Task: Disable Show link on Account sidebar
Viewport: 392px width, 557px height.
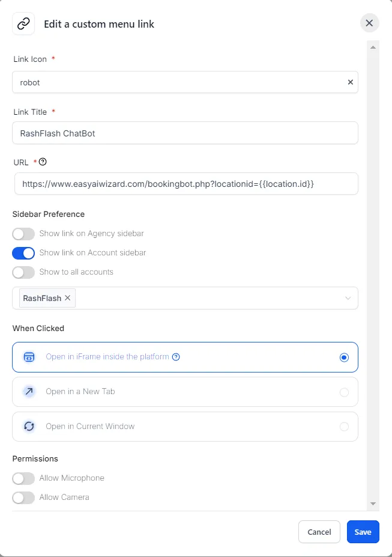Action: pyautogui.click(x=23, y=253)
